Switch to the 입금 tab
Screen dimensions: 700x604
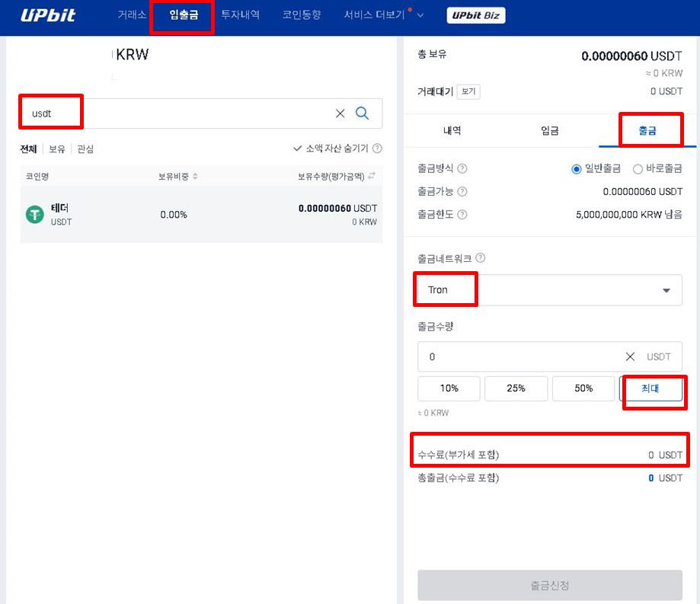(x=549, y=130)
